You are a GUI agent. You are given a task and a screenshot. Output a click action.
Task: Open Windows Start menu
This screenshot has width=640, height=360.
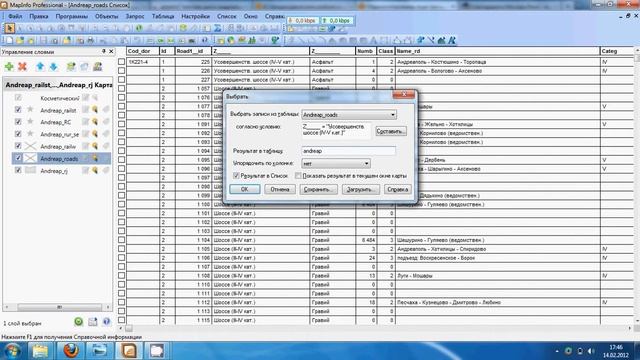pyautogui.click(x=12, y=351)
